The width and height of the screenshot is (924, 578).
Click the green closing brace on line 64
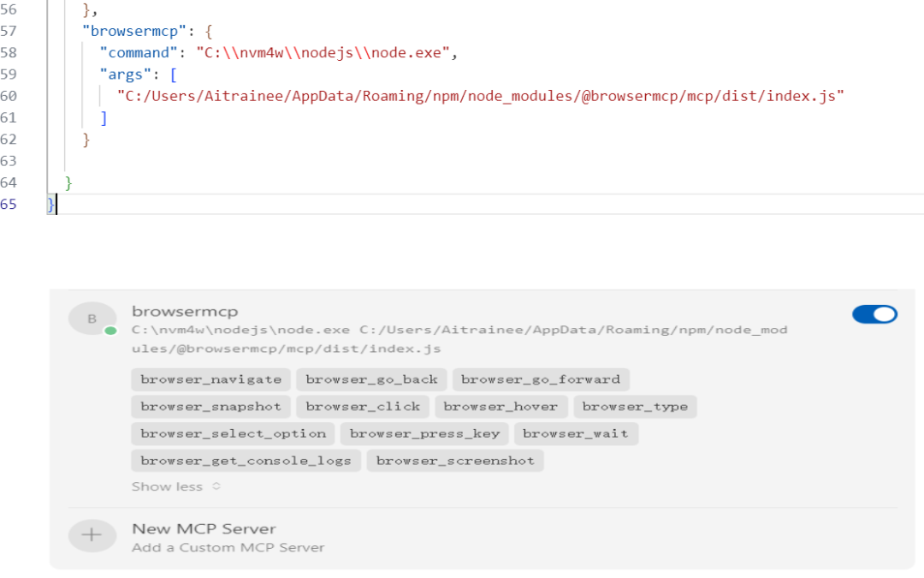tap(68, 183)
